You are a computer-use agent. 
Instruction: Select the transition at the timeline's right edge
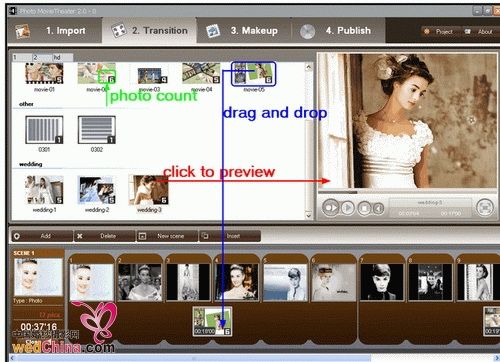(x=492, y=321)
